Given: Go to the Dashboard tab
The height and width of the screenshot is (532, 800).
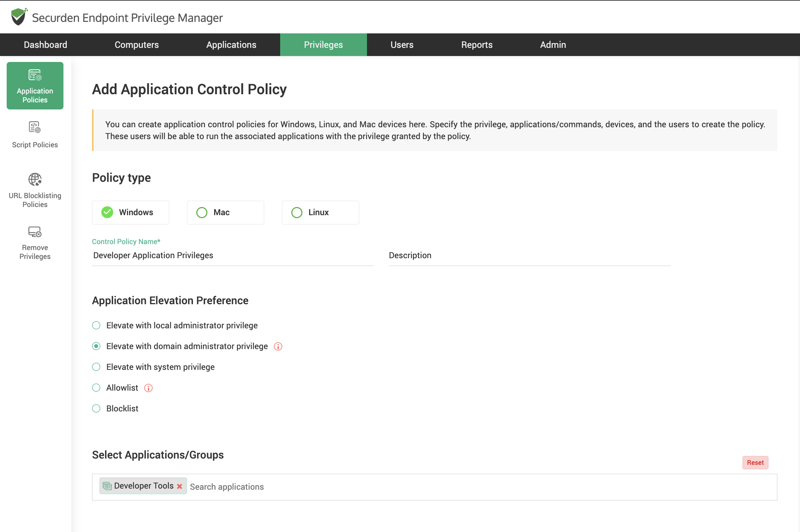Looking at the screenshot, I should point(46,45).
